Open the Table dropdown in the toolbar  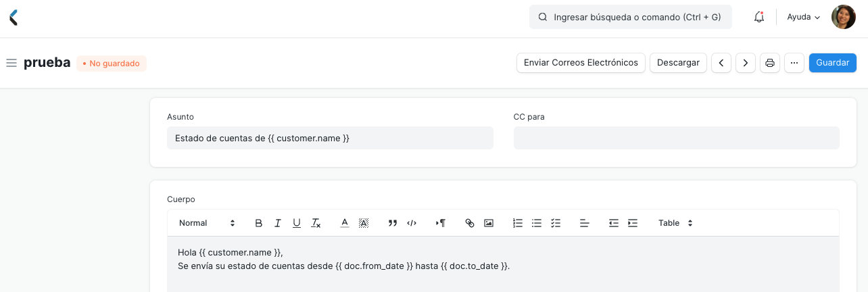tap(675, 223)
